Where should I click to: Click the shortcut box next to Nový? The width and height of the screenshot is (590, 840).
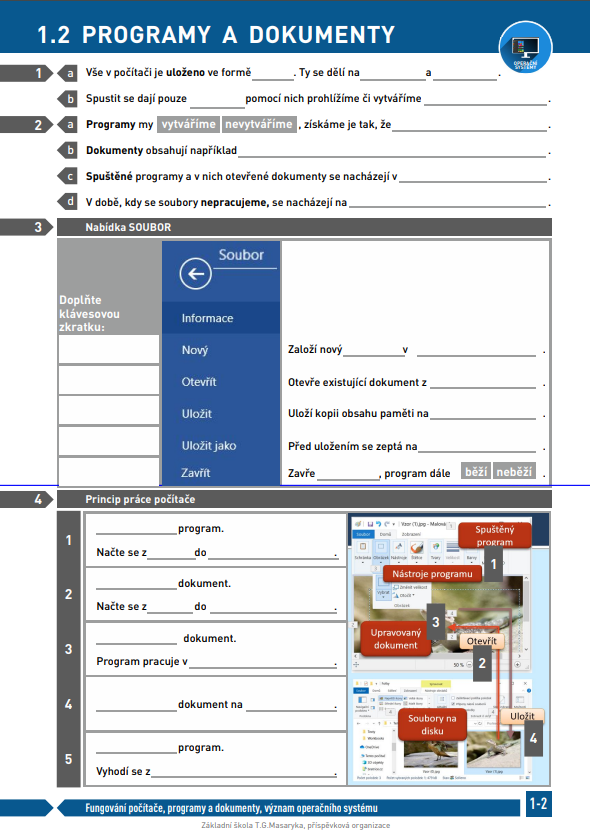109,350
